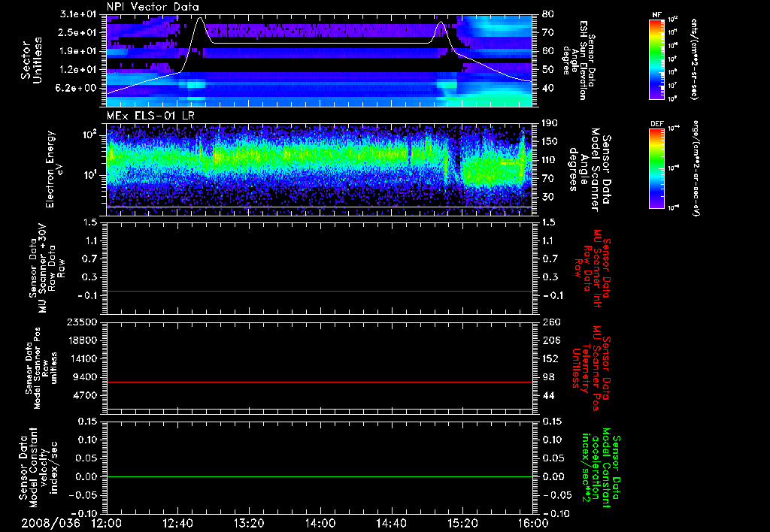This screenshot has height=532, width=770.
Task: Click the '12:40' time axis label
Action: [177, 523]
